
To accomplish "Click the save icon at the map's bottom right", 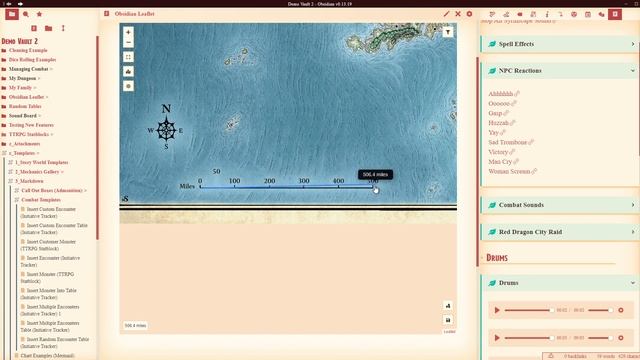I will coord(448,320).
